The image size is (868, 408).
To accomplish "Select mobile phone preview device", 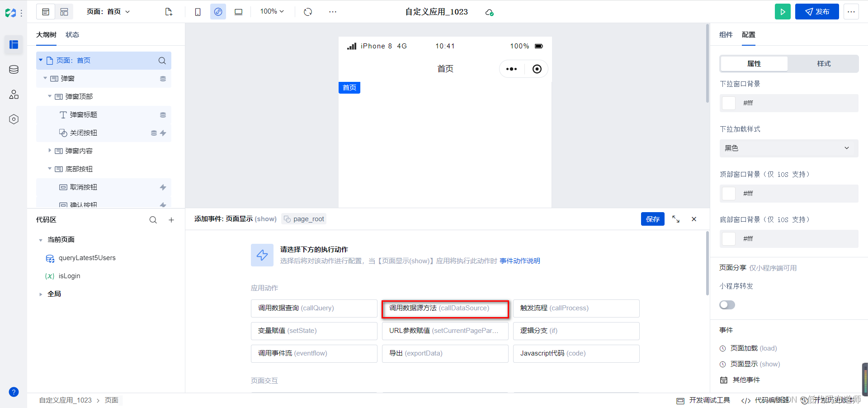I will pos(198,12).
